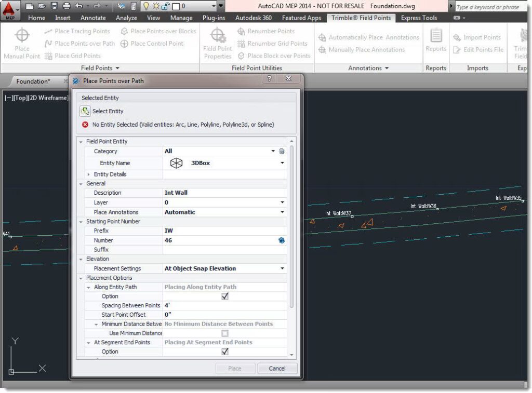Click the Spacing Between Points value field
This screenshot has height=393, width=532.
224,306
